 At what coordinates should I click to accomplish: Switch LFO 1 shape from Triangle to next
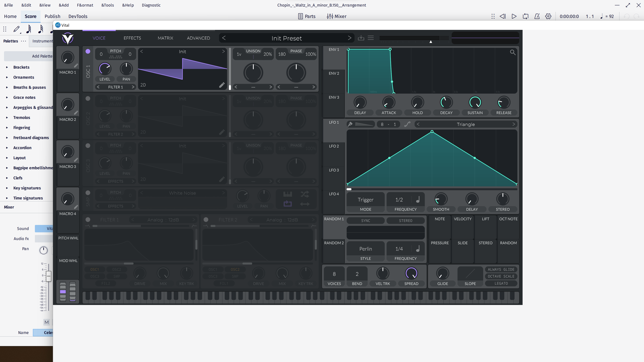point(514,124)
